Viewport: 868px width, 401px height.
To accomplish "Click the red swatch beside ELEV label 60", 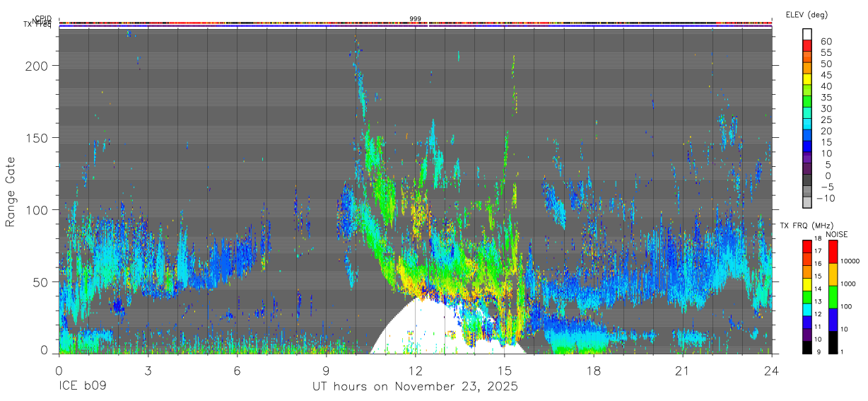I will [x=807, y=45].
